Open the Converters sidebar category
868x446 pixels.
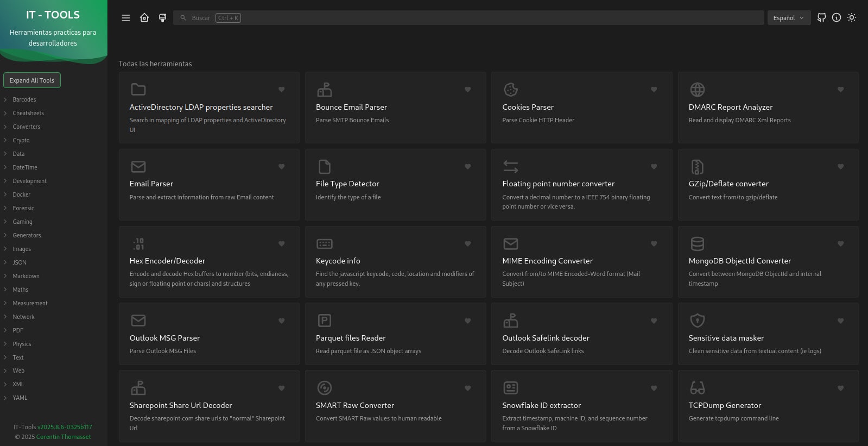pos(27,127)
